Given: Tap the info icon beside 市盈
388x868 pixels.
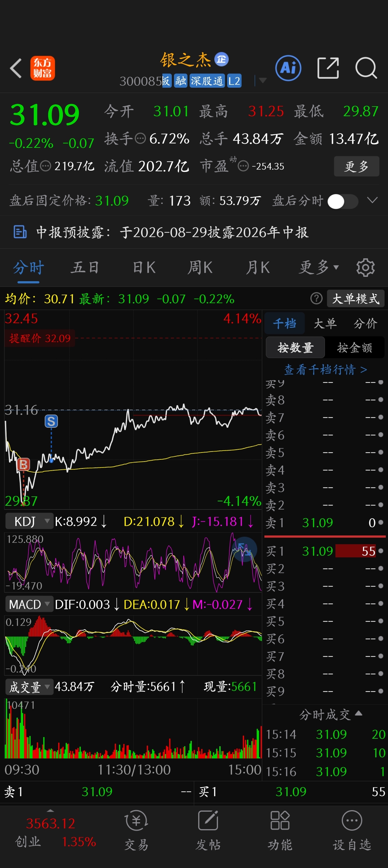Looking at the screenshot, I should click(243, 166).
